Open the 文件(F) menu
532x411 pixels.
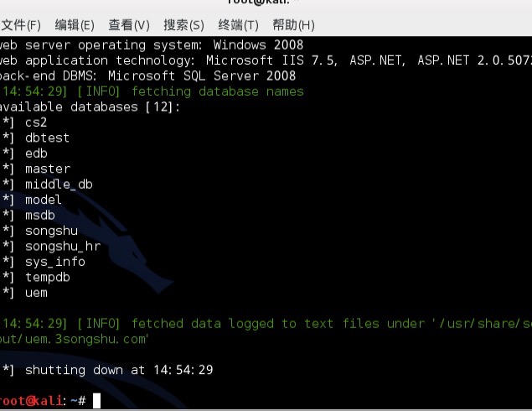pyautogui.click(x=21, y=25)
